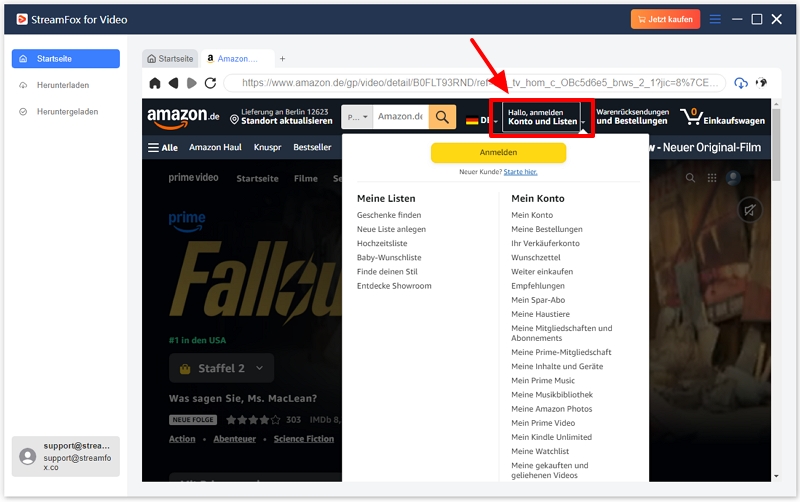Screen dimensions: 800x502
Task: Open Meine Prime-Mitgliedschaft
Action: coord(561,353)
